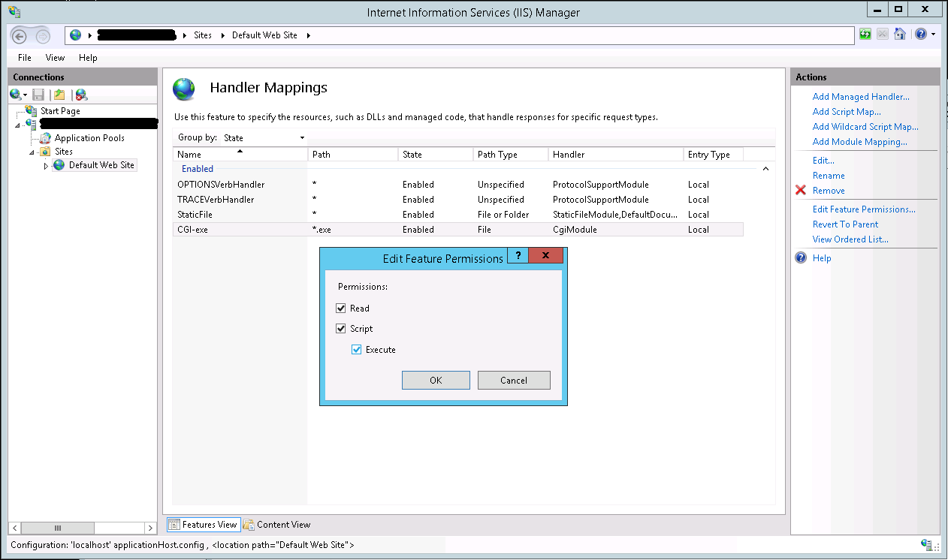
Task: Click the green Refresh Page icon
Action: 865,35
